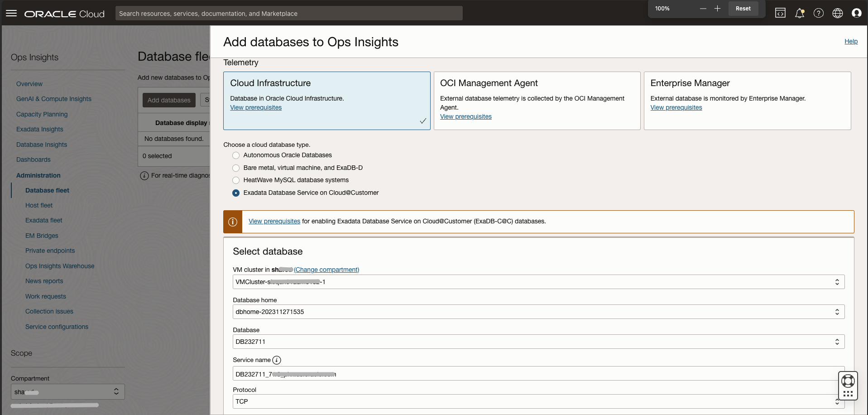Select Autonomous Oracle Databases radio option
868x415 pixels.
[236, 155]
